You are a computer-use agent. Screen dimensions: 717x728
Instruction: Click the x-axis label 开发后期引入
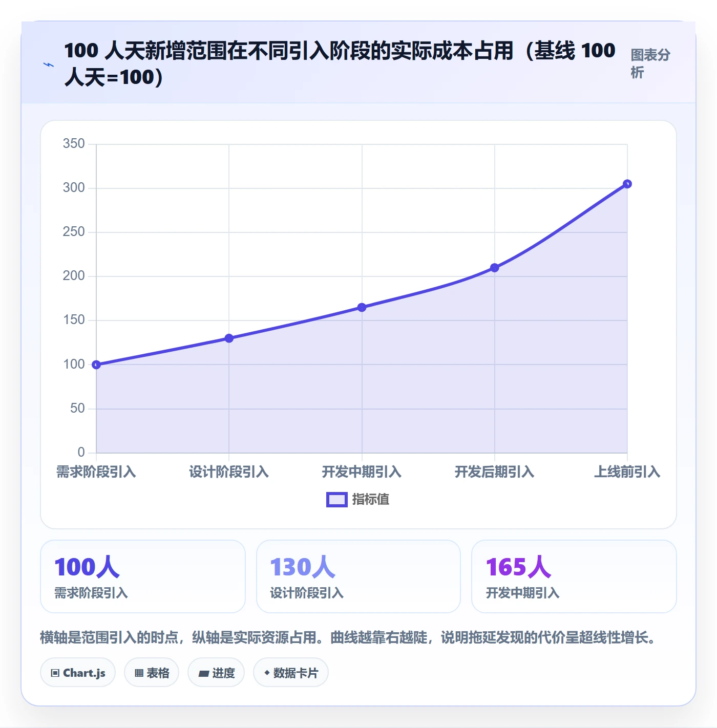click(495, 472)
